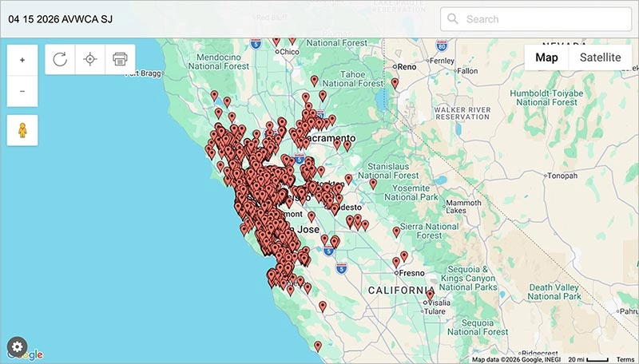Click the Yosemite National Park label
639x364 pixels.
411,192
